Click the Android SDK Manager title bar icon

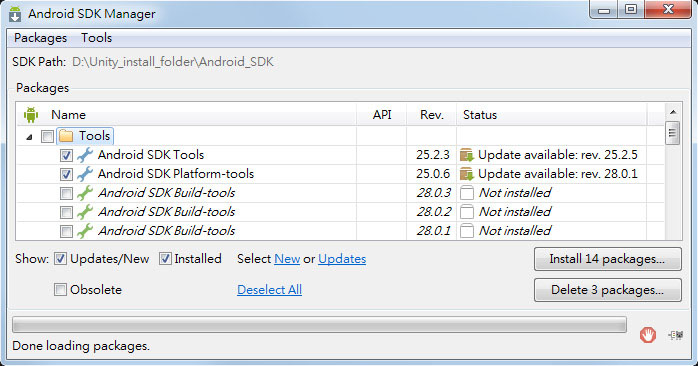[15, 14]
